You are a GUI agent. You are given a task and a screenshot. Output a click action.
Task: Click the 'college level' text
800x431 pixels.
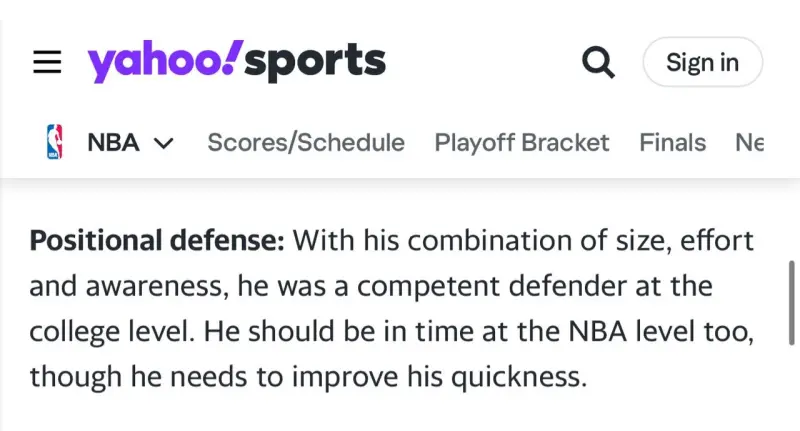112,332
